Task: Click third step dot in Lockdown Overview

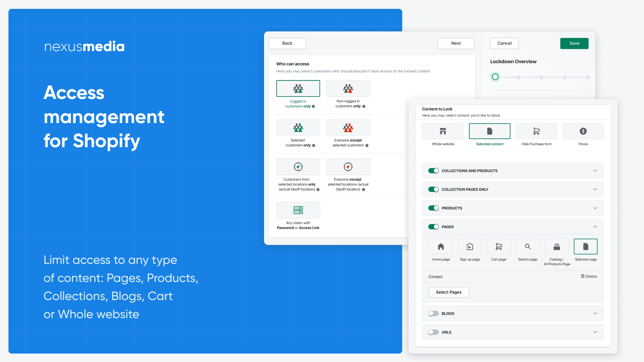Action: (541, 77)
